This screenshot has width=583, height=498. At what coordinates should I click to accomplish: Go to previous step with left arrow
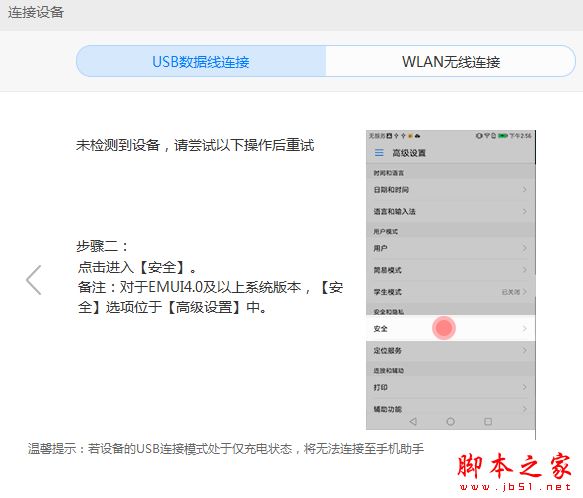click(34, 280)
